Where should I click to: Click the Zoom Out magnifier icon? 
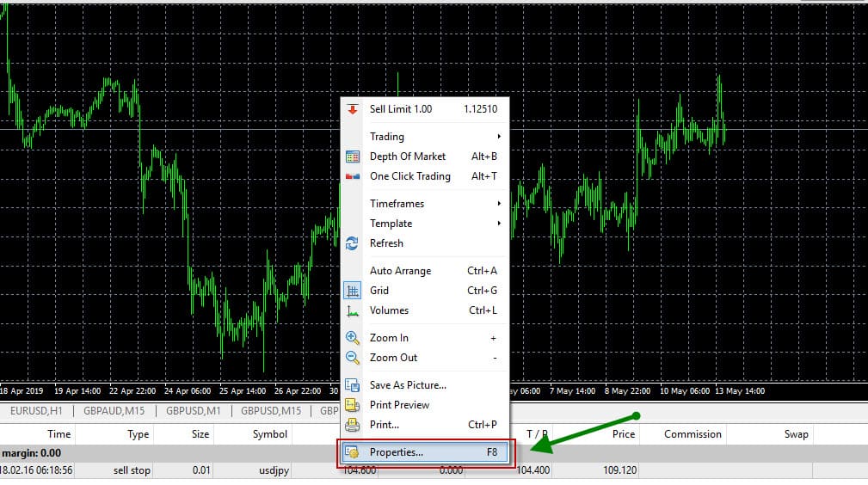(353, 358)
